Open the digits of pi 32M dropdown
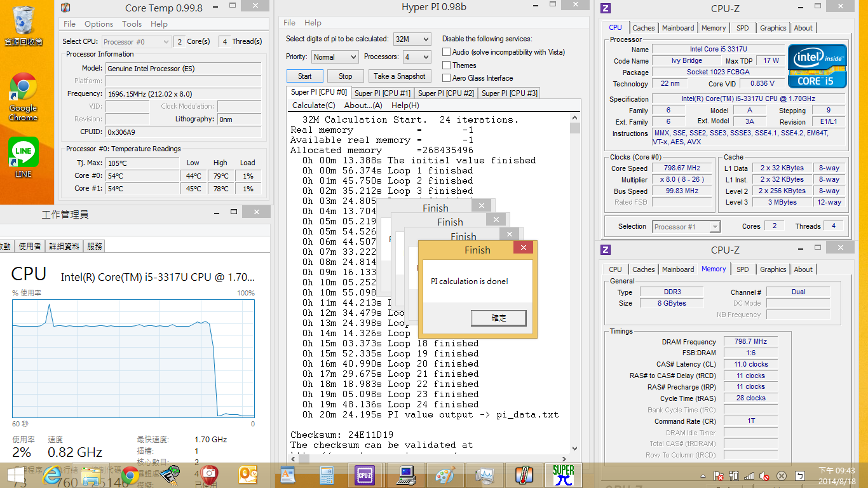 coord(412,39)
